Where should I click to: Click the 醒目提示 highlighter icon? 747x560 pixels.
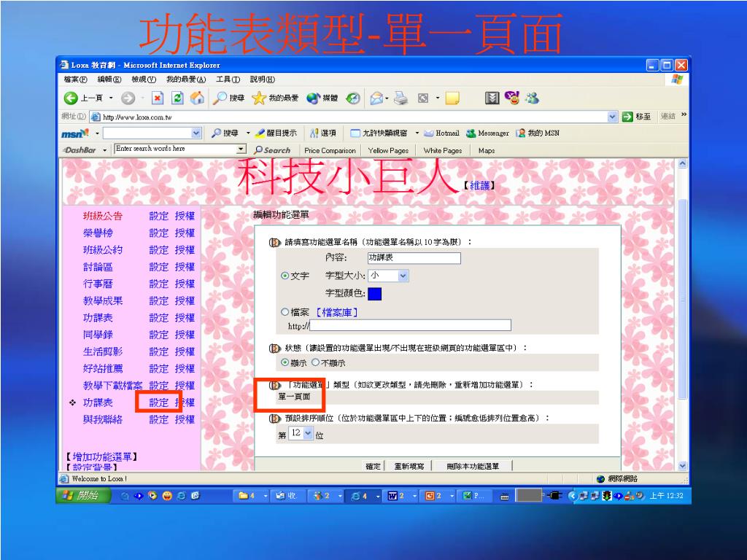[x=276, y=133]
